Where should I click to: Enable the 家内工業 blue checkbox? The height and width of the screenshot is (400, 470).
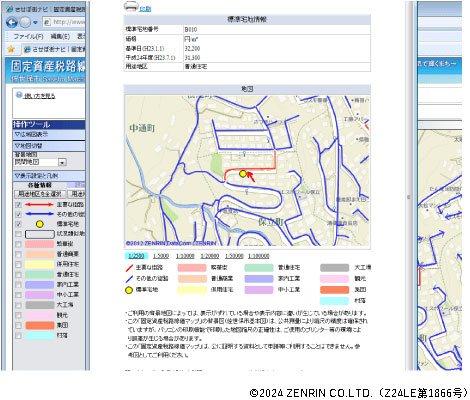[19, 285]
